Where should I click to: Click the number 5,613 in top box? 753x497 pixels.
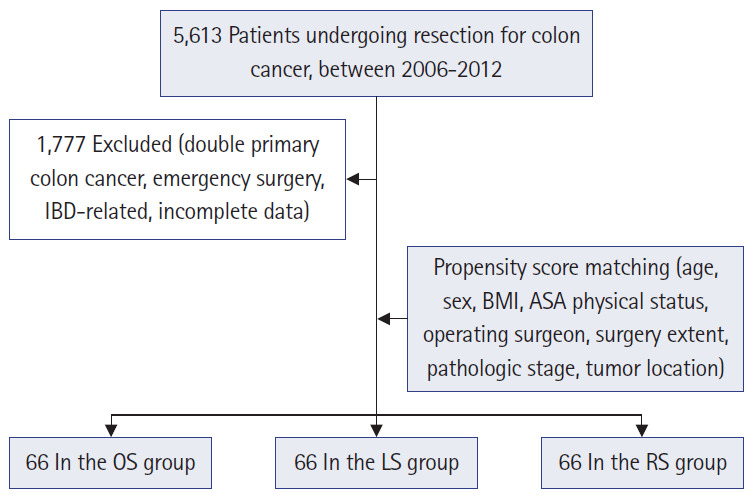point(197,36)
